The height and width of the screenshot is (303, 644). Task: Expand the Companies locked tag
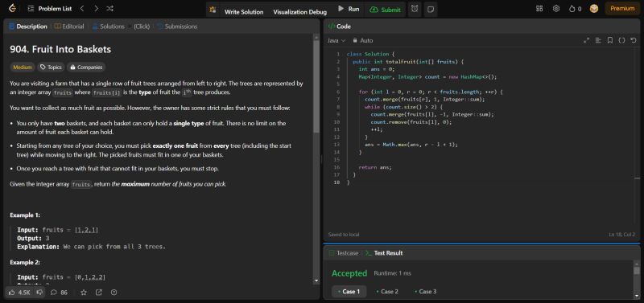click(86, 68)
